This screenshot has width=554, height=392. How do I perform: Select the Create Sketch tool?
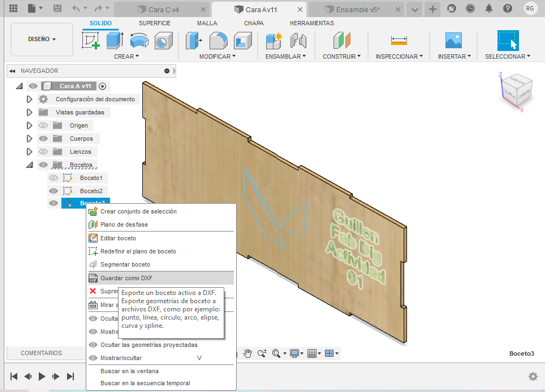point(91,40)
